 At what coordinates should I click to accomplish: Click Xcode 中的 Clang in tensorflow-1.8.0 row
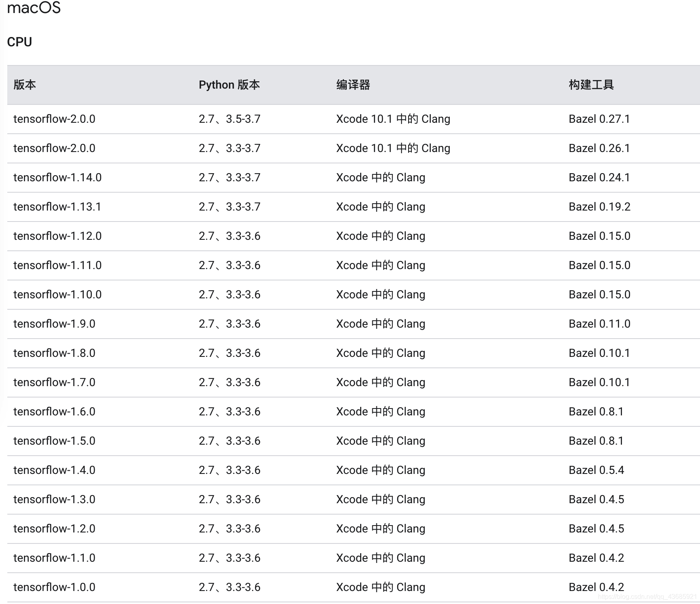click(381, 353)
